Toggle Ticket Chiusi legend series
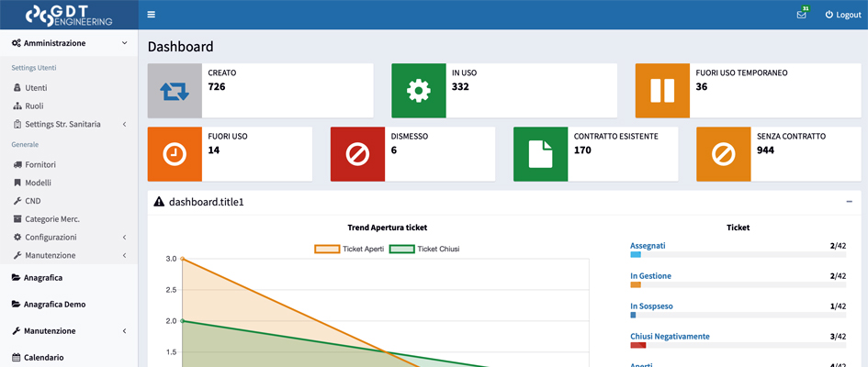Viewport: 868px width, 367px height. pos(424,250)
